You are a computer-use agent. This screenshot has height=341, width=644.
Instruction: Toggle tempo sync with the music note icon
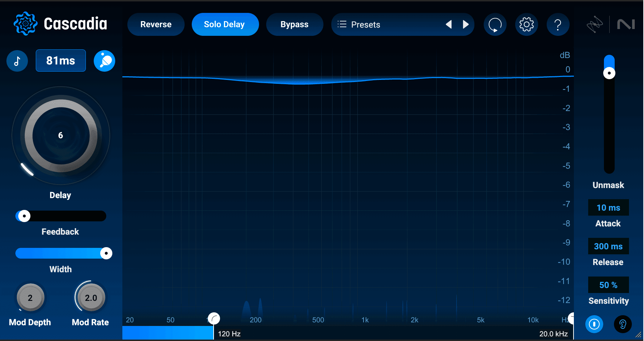pyautogui.click(x=17, y=61)
